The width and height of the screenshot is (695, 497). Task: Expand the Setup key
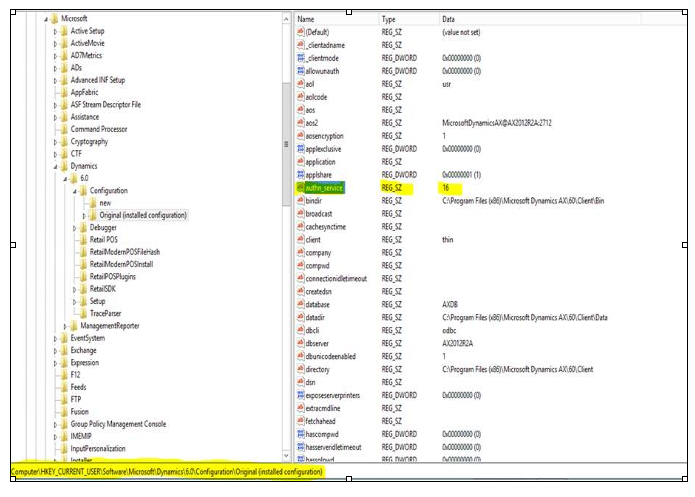pos(74,302)
